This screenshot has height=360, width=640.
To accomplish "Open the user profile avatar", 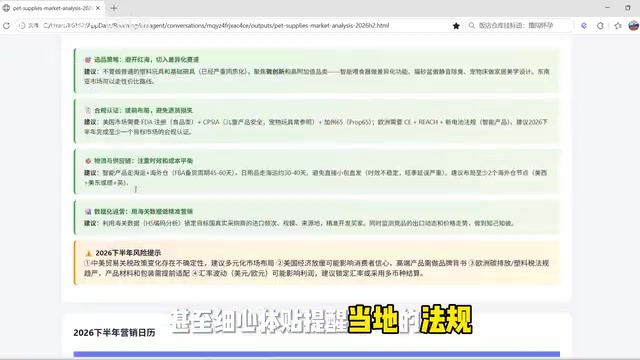I will coord(633,25).
